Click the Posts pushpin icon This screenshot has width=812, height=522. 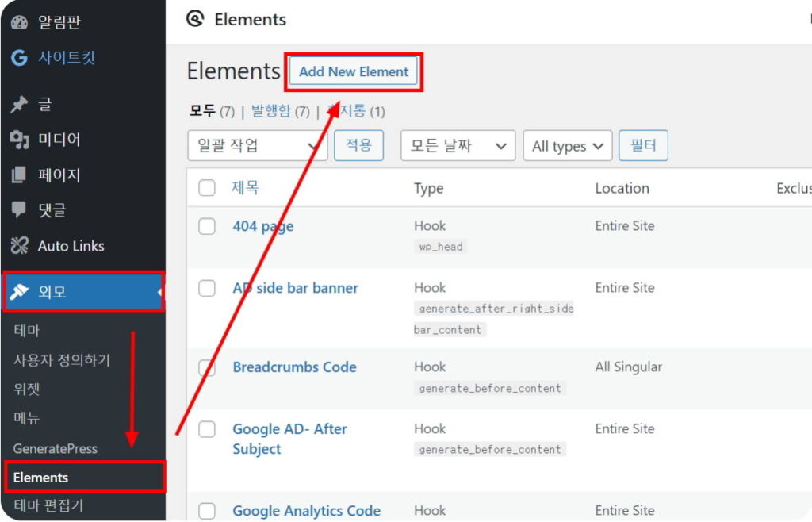20,104
